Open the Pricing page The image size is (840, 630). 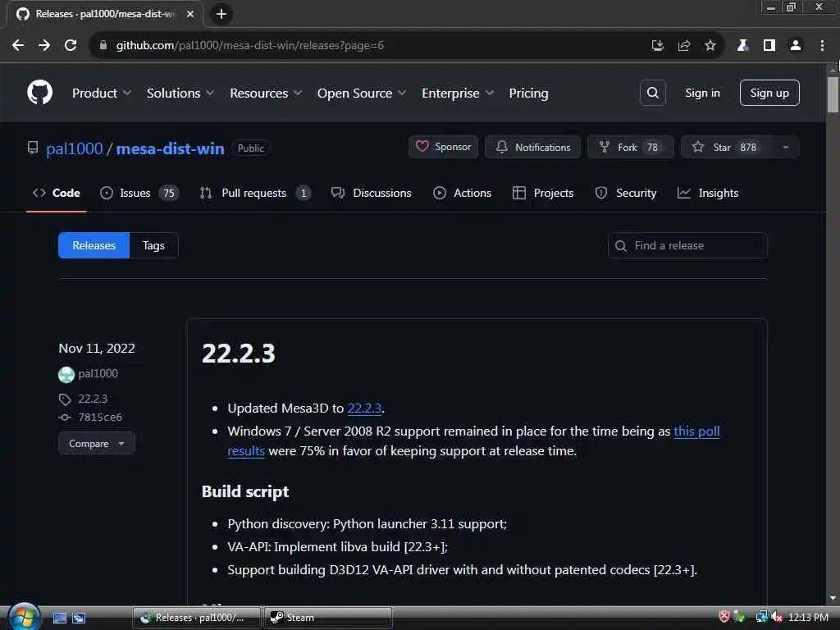(x=528, y=94)
